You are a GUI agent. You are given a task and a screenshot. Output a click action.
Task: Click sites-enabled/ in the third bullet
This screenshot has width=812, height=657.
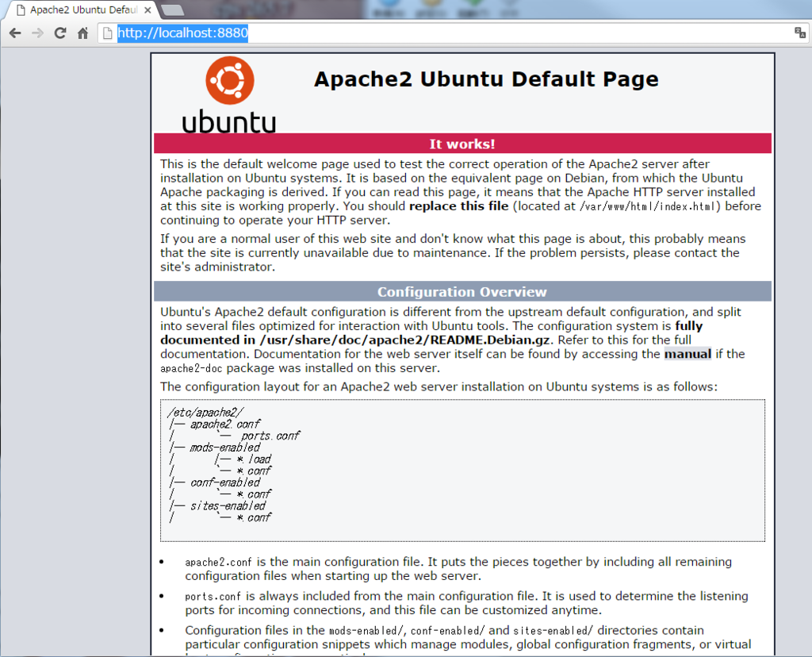coord(553,631)
